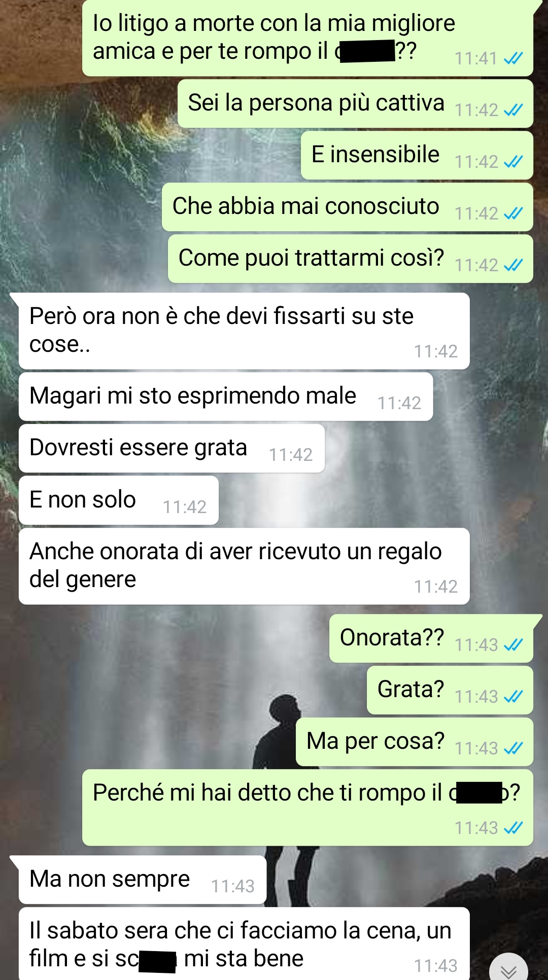The width and height of the screenshot is (548, 980).
Task: Select the 'Il sabato sera' message bubble
Action: 244,943
